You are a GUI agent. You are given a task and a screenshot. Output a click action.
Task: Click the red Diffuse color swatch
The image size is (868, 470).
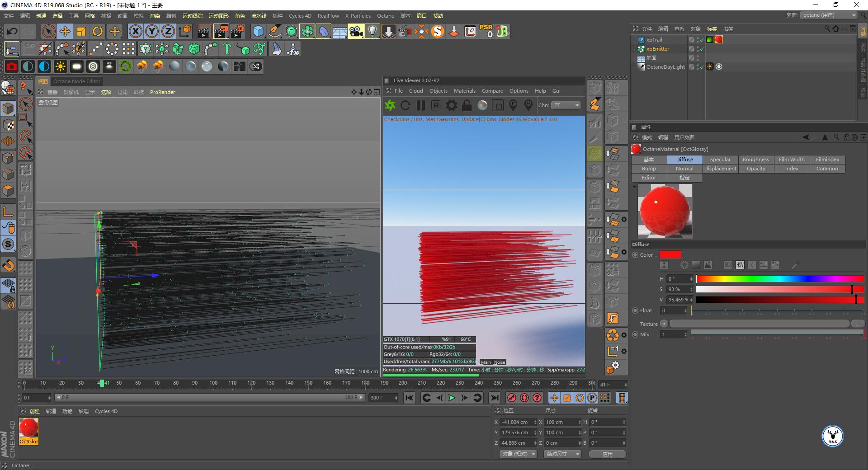(x=670, y=255)
